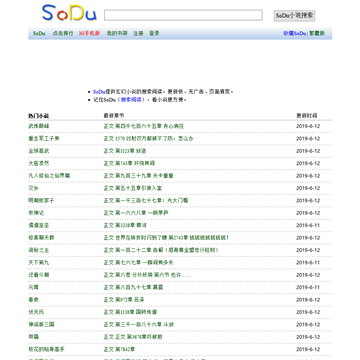
Task: Open the novel 武炼巅峰
Action: tap(39, 126)
